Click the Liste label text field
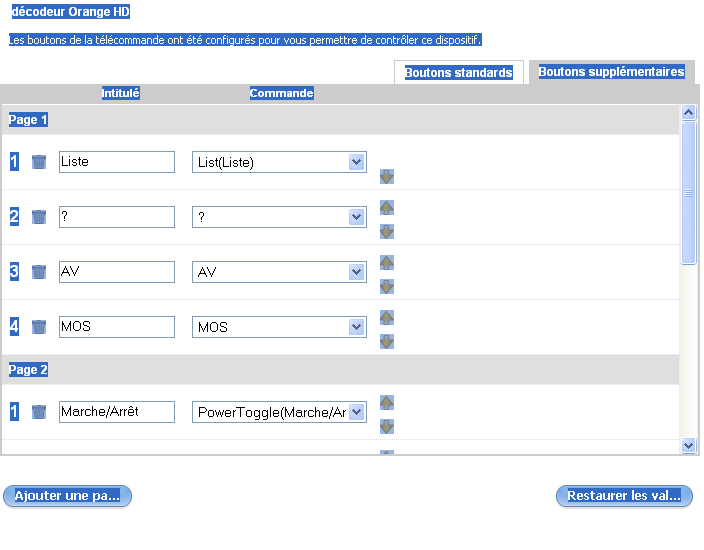Image resolution: width=704 pixels, height=550 pixels. coord(117,162)
